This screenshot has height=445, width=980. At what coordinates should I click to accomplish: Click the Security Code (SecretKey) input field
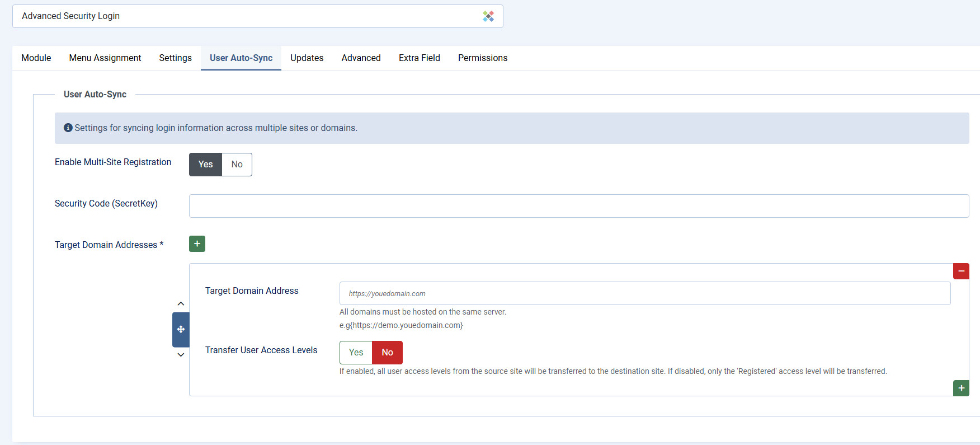[578, 206]
